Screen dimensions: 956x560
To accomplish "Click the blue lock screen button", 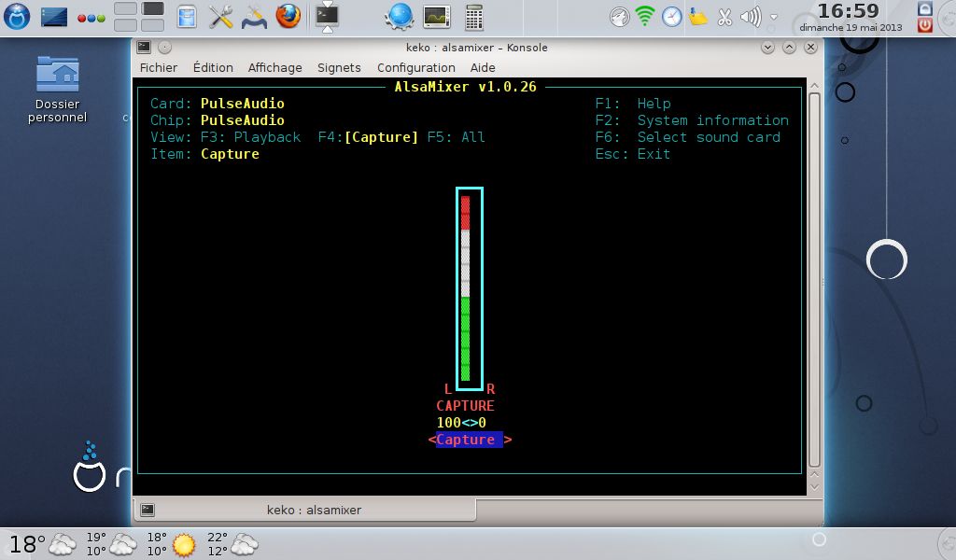I will point(925,8).
